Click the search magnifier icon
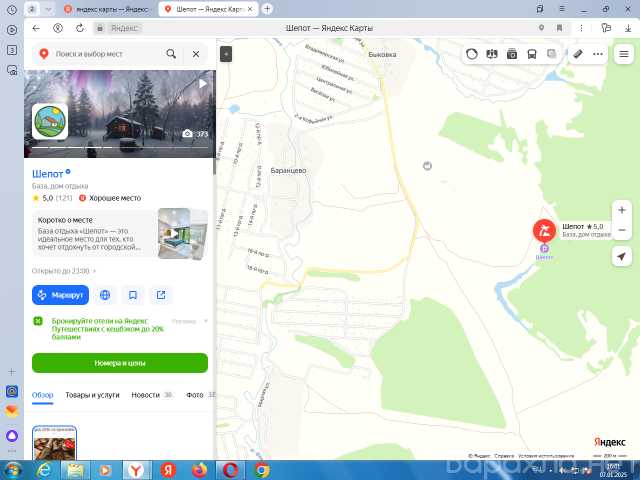The height and width of the screenshot is (480, 640). click(171, 54)
